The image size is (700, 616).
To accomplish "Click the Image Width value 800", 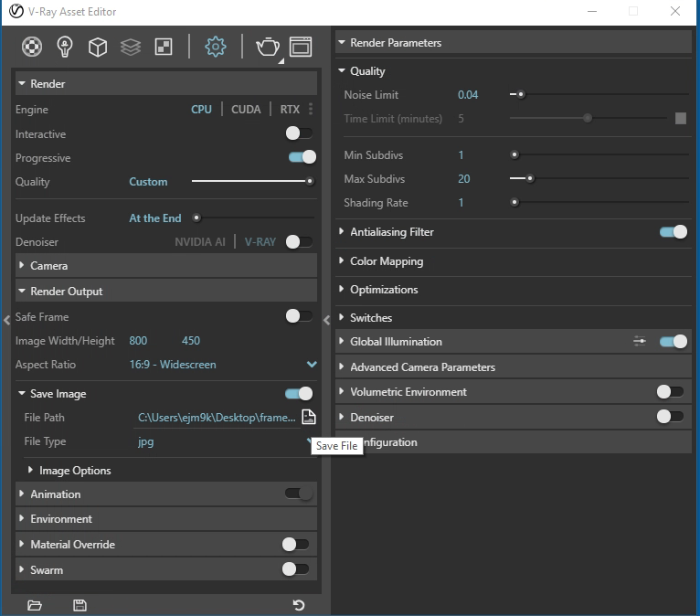I will click(x=138, y=340).
